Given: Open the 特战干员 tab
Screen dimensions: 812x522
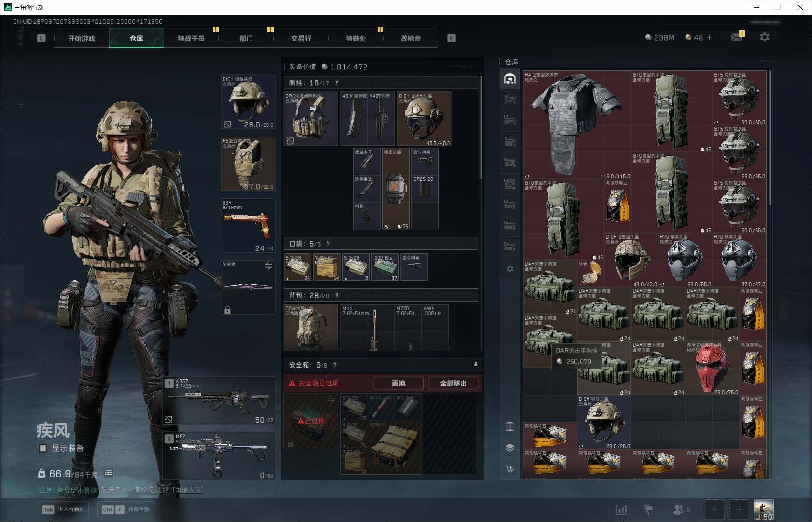Looking at the screenshot, I should [191, 38].
